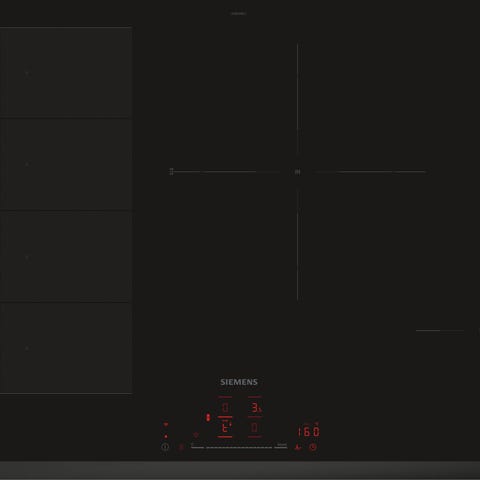Viewport: 480px width, 480px height.
Task: Select the top-right zone display showing 3
Action: click(x=256, y=407)
